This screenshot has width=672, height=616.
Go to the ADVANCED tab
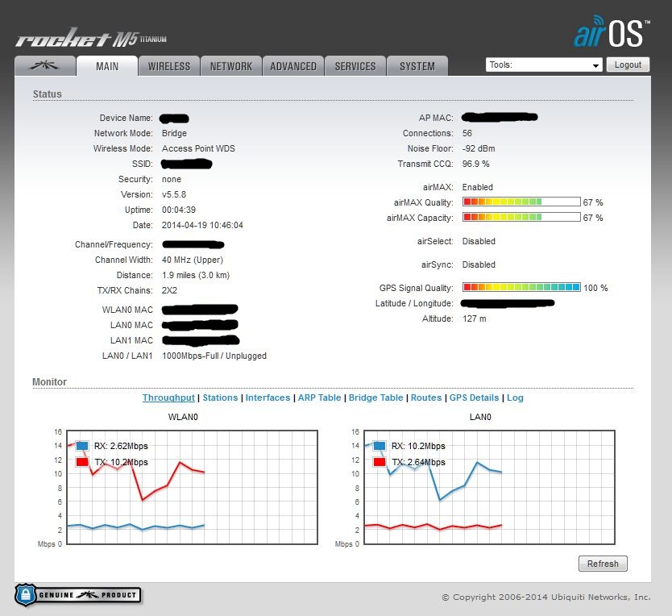tap(293, 66)
